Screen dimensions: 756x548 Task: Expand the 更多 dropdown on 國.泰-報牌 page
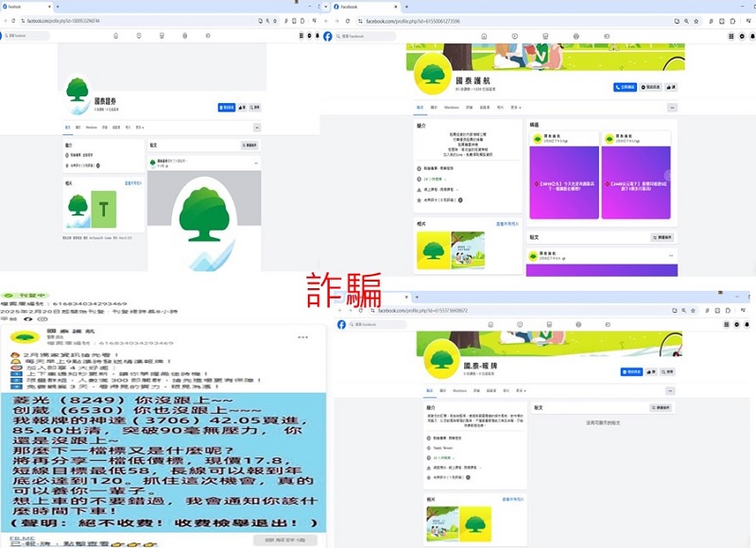522,391
